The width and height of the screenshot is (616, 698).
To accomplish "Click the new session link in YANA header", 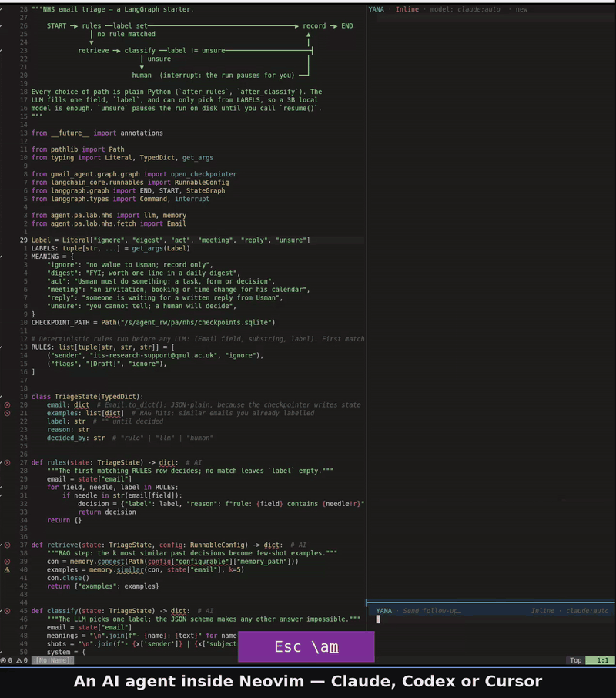I will (521, 9).
